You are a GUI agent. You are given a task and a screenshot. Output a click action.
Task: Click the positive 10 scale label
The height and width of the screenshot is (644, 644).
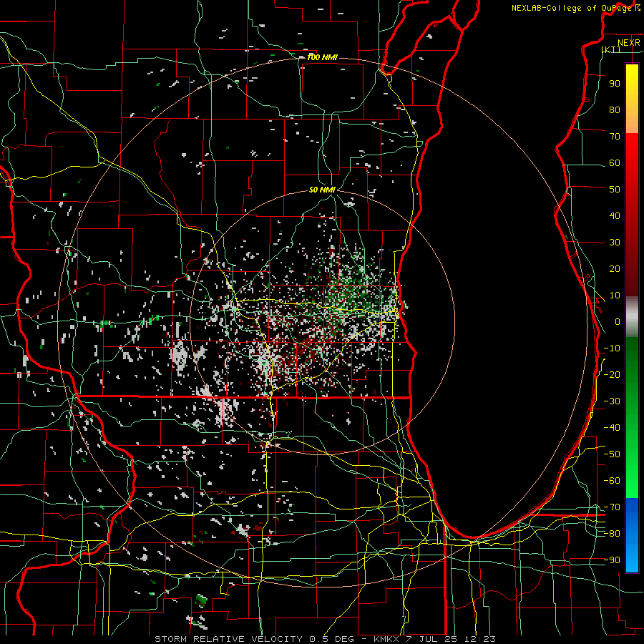coord(615,296)
